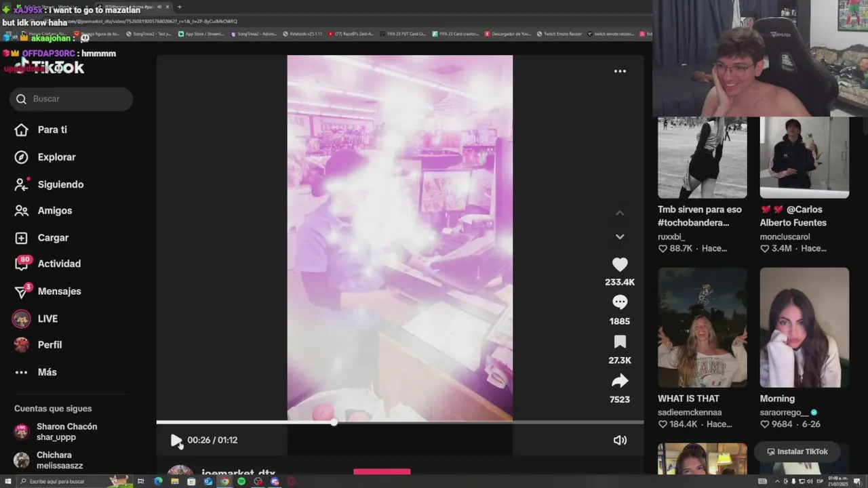Like the video with heart icon
The image size is (868, 488).
pyautogui.click(x=620, y=265)
